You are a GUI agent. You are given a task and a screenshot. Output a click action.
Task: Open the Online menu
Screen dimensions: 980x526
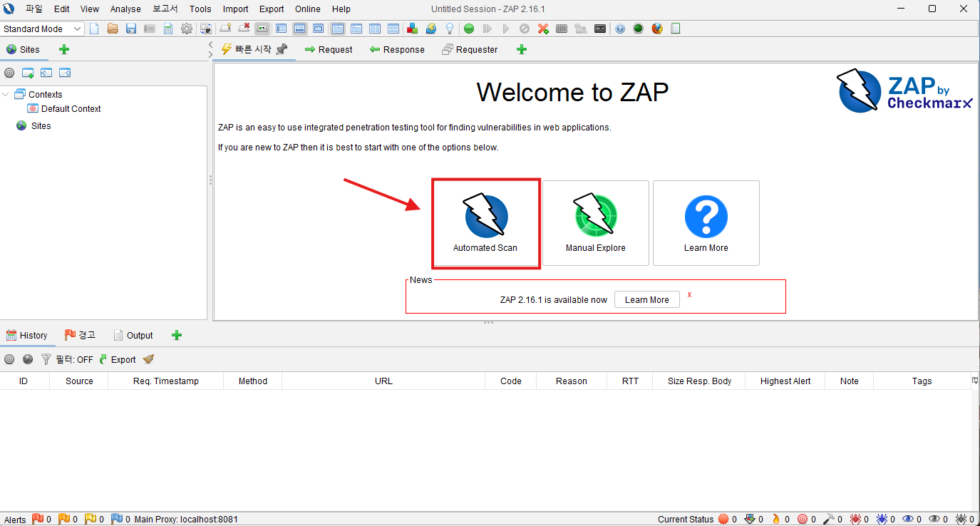tap(308, 9)
